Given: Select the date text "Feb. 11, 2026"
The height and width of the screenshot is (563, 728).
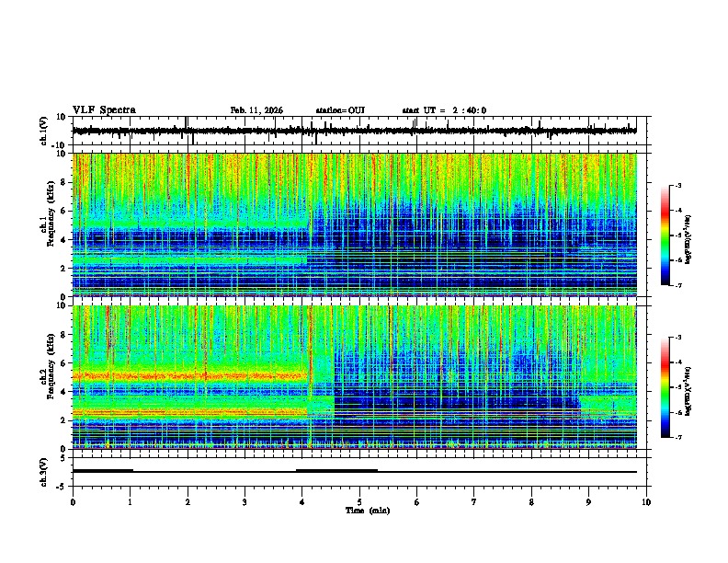Looking at the screenshot, I should 256,110.
